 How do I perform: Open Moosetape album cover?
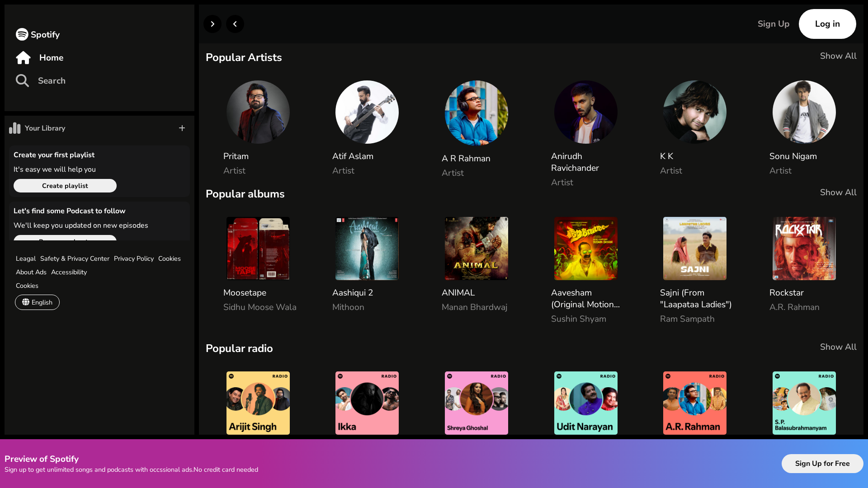(x=258, y=249)
